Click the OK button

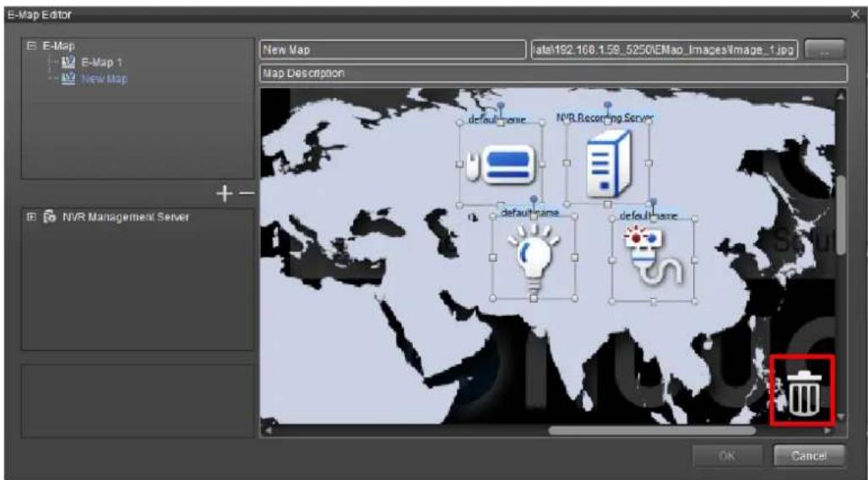coord(727,455)
